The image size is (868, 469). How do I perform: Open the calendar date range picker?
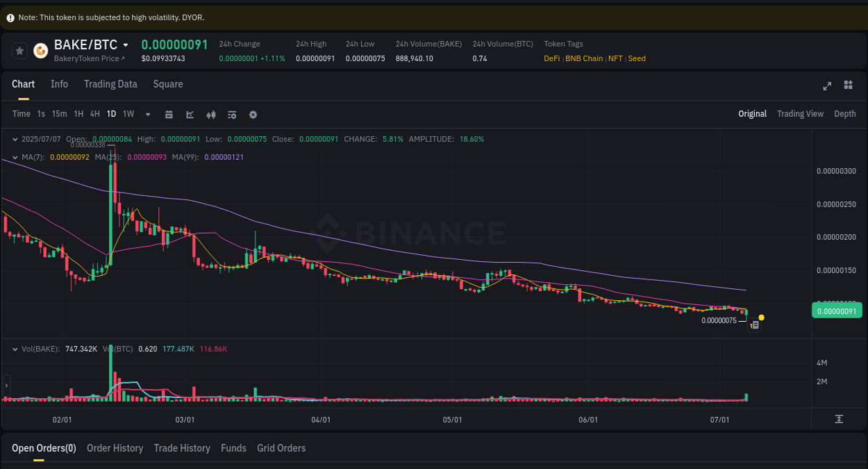[x=169, y=114]
